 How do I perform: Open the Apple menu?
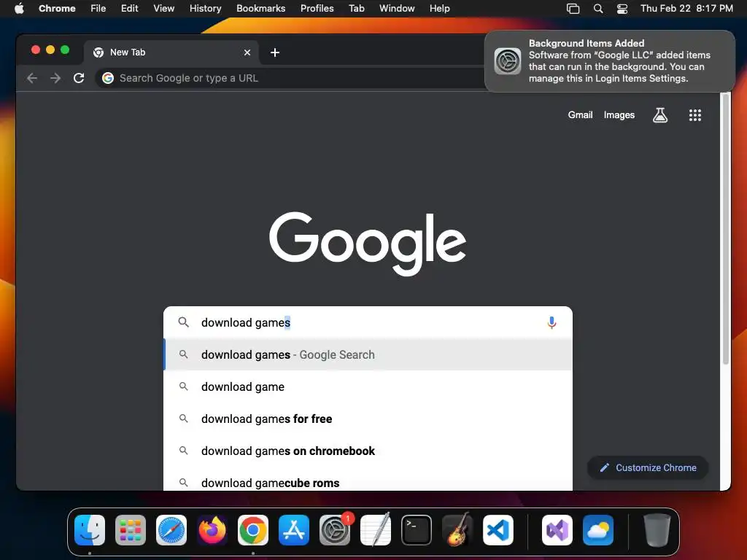click(19, 9)
